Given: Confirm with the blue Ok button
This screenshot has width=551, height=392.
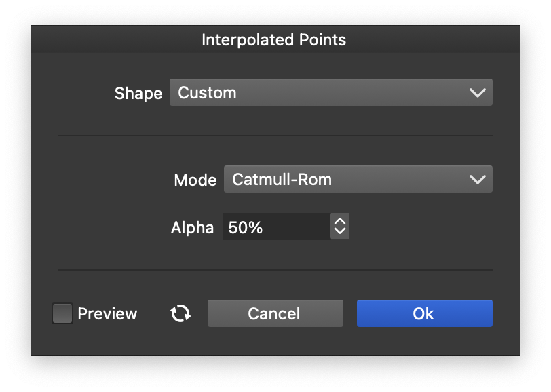Looking at the screenshot, I should (424, 313).
